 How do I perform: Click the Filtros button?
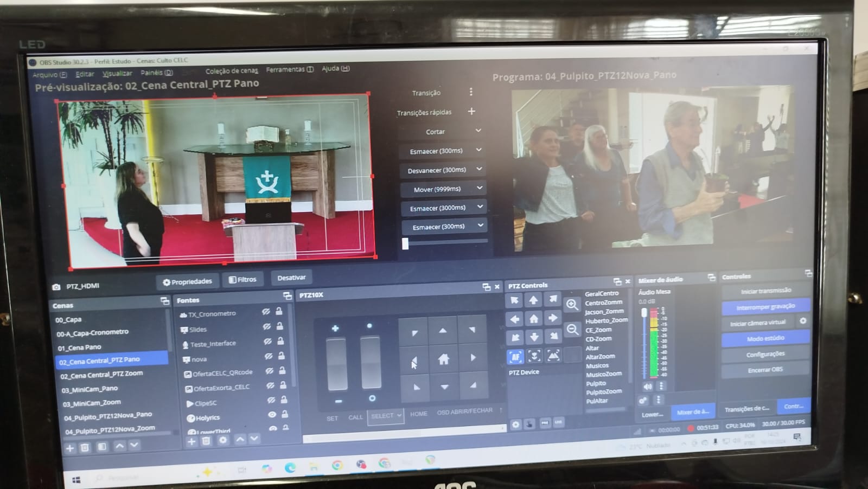242,280
